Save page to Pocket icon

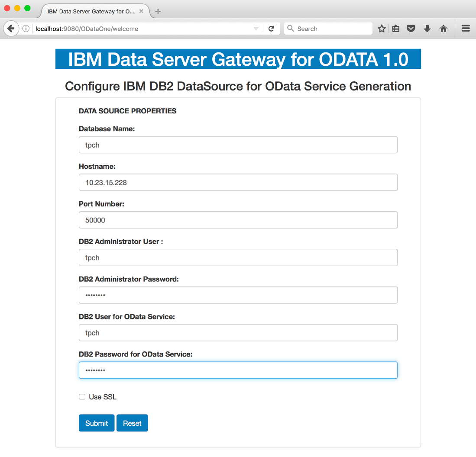(411, 29)
